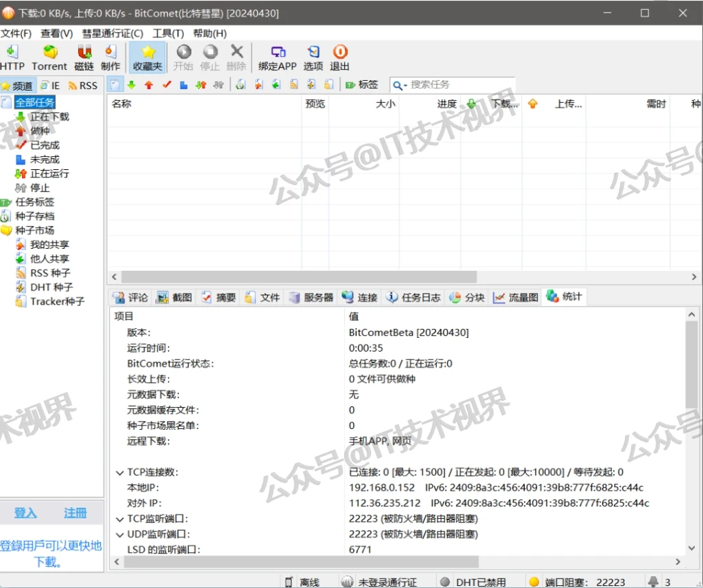Click the 端口阻塞 yellow status indicator

tap(534, 582)
